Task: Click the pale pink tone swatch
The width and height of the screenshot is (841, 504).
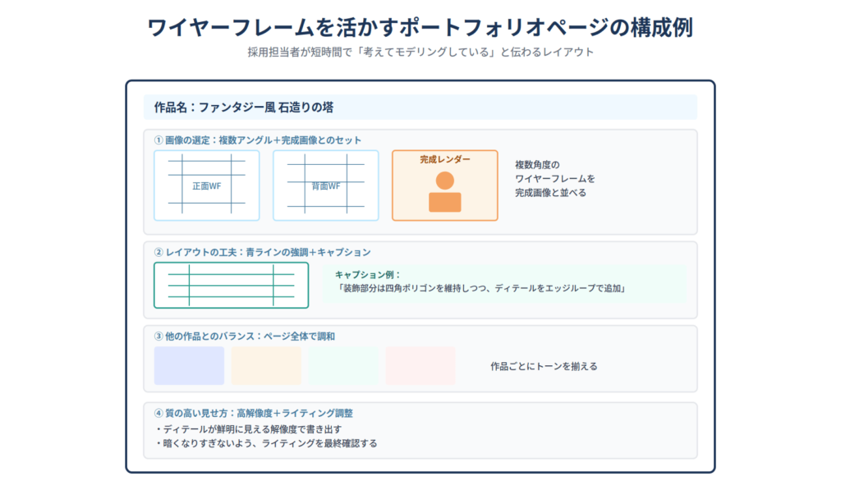Action: click(x=420, y=365)
